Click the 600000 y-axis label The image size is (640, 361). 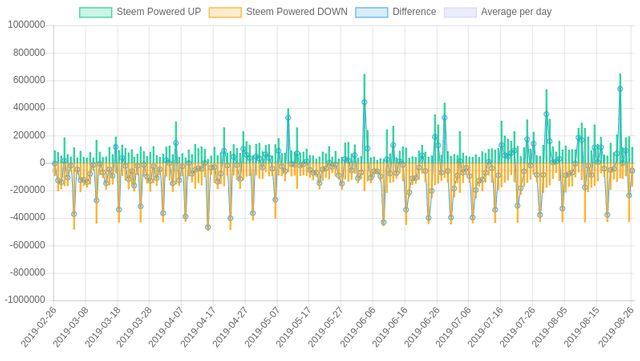click(x=29, y=80)
